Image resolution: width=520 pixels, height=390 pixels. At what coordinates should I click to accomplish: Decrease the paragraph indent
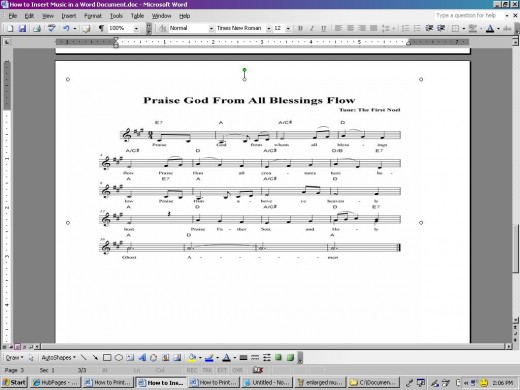tap(429, 28)
